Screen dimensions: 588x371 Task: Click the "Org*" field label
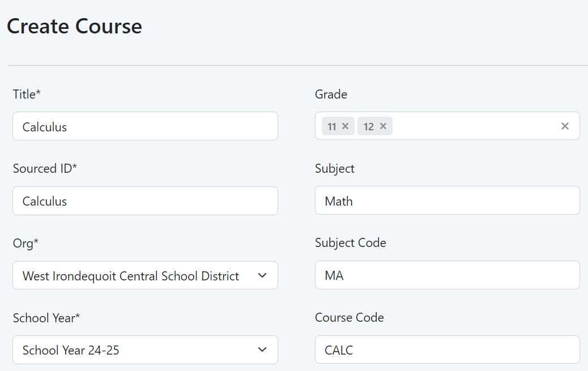[25, 244]
